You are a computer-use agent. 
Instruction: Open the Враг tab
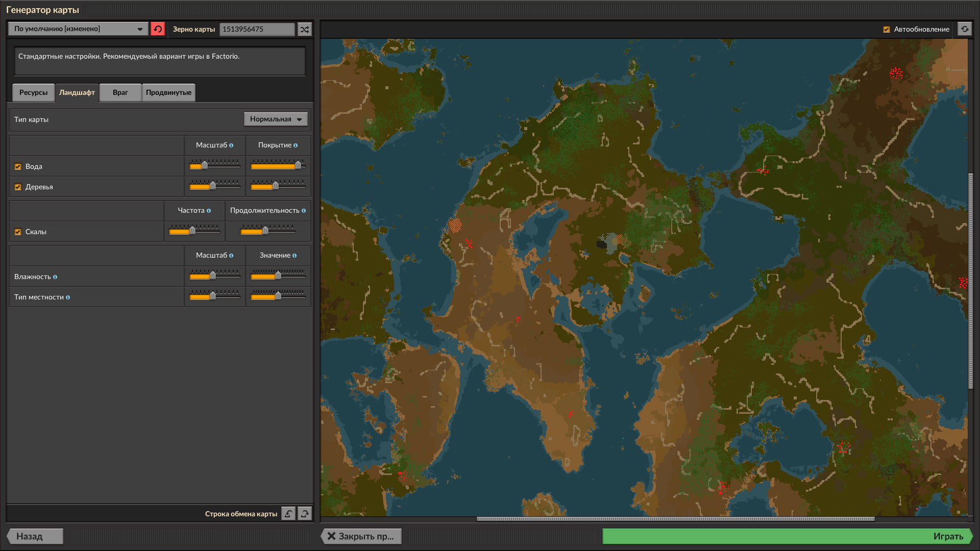pyautogui.click(x=120, y=93)
